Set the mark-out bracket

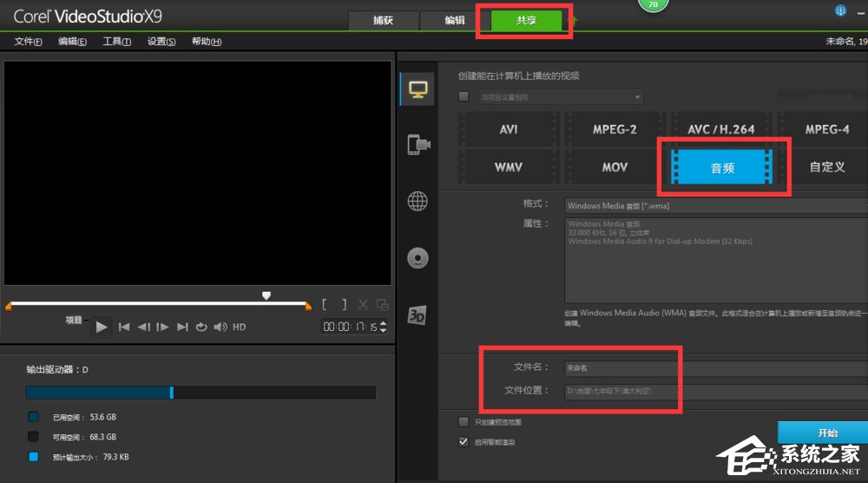tap(345, 305)
